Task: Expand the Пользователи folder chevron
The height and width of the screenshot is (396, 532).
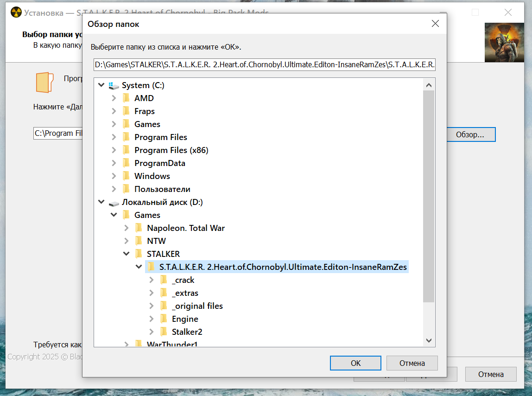Action: point(114,189)
